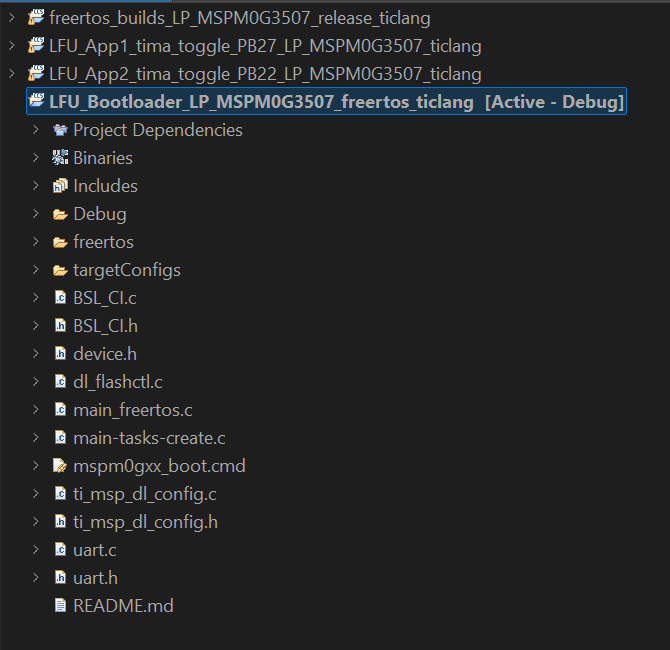This screenshot has height=650, width=670.
Task: Select the active LFU_Bootloader project name
Action: point(261,102)
